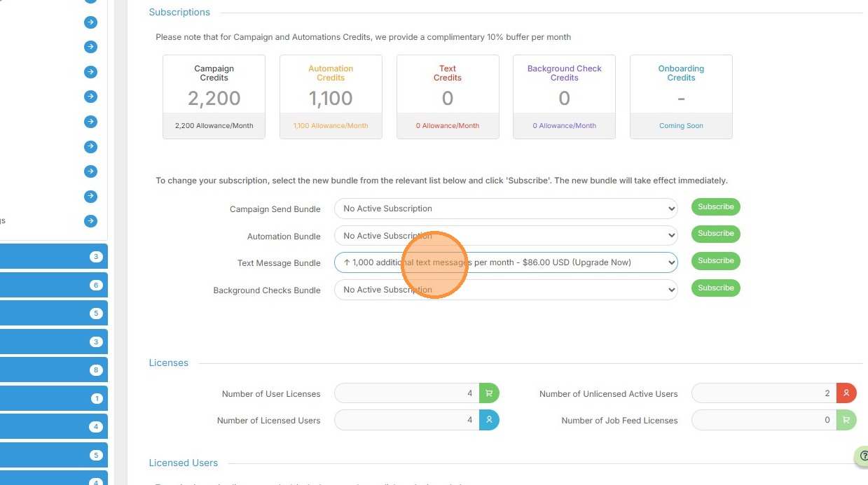Click Subscribe next to Text Message Bundle
Screen dimensions: 868x485
click(715, 261)
